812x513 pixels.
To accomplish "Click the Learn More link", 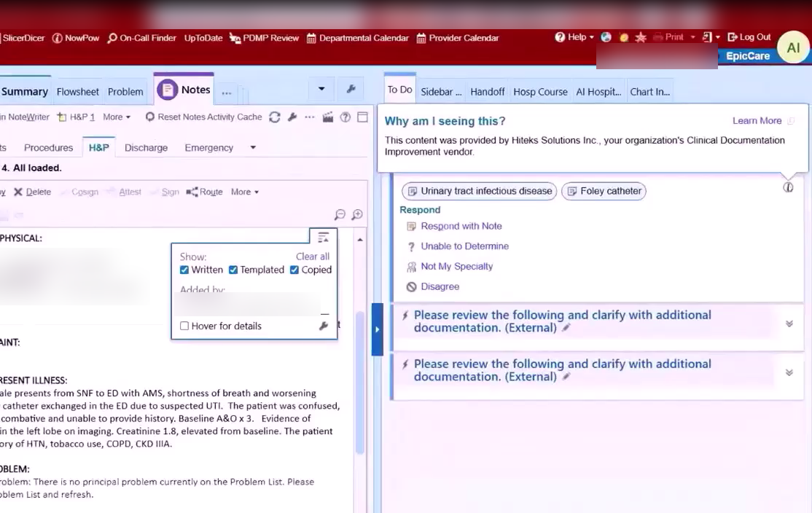I will [x=757, y=121].
